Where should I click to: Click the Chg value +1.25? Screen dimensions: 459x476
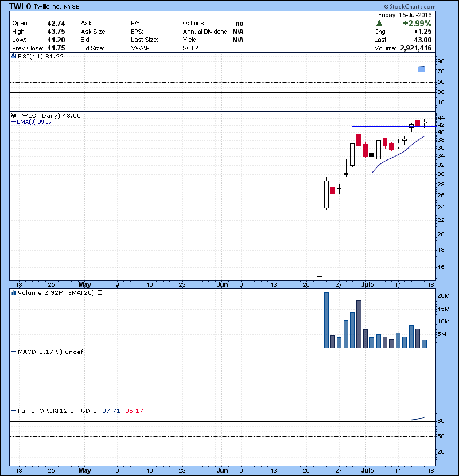(x=423, y=32)
